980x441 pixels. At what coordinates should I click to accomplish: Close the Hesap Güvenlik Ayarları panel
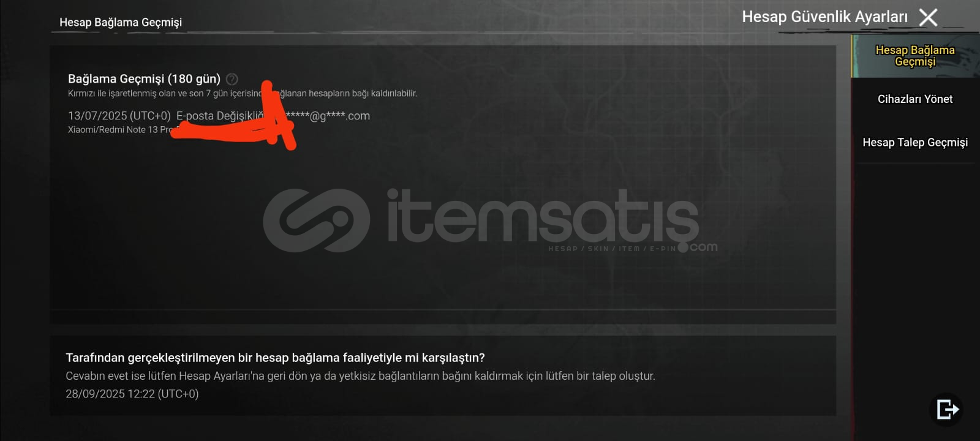click(929, 17)
